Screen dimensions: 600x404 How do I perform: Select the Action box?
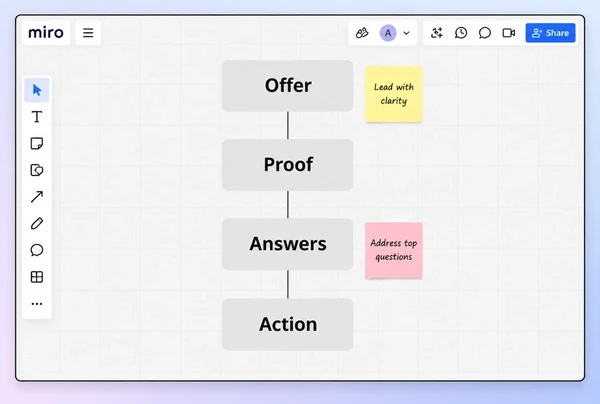[288, 324]
